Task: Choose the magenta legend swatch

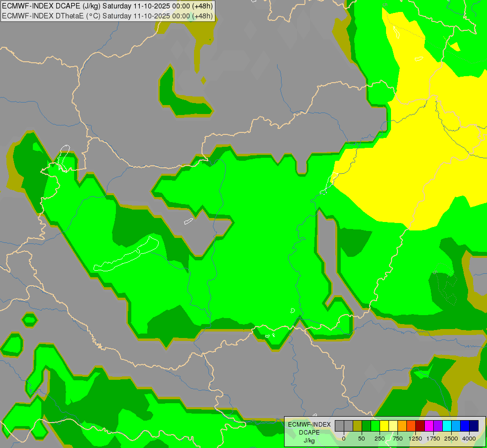Action: [429, 426]
